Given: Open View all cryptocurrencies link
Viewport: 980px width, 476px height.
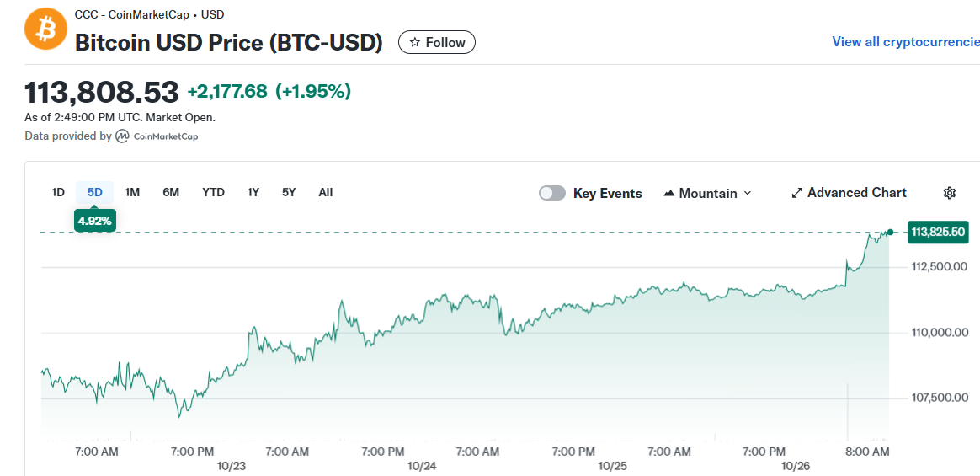Looking at the screenshot, I should (905, 41).
